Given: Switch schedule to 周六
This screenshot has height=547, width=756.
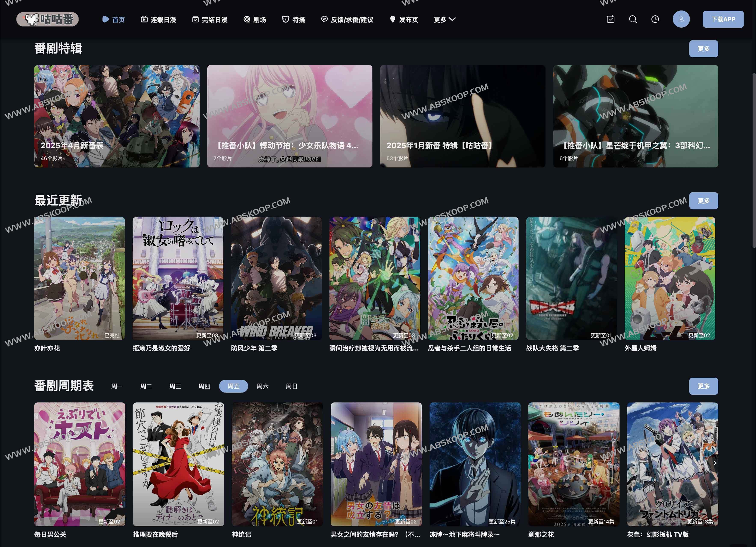Looking at the screenshot, I should pyautogui.click(x=262, y=386).
